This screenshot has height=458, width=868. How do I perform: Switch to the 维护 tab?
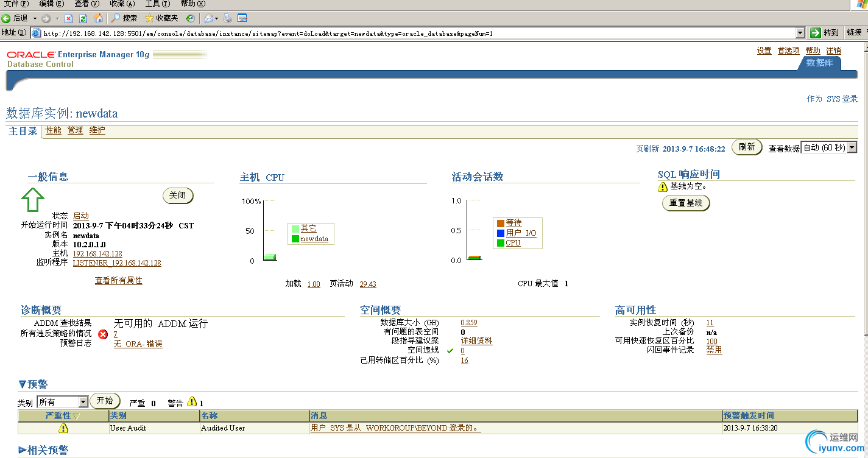97,130
